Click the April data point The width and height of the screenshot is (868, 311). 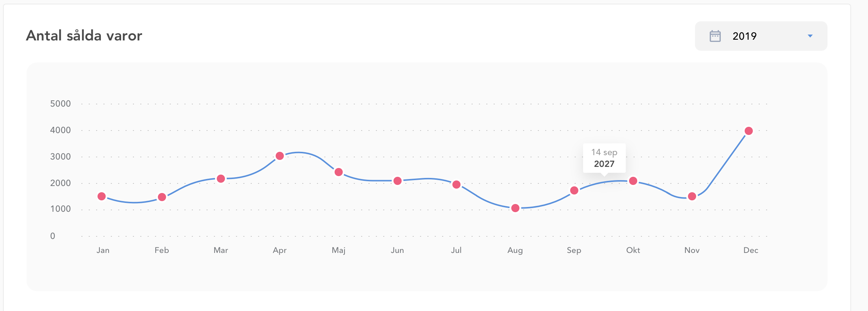tap(280, 156)
